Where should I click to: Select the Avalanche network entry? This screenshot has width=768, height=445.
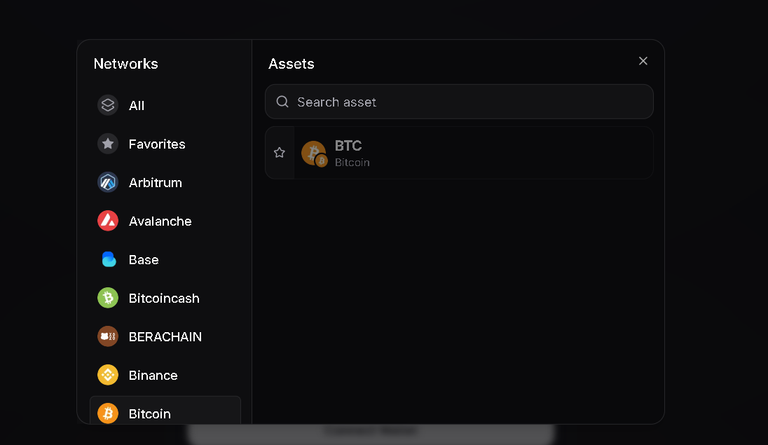click(165, 221)
